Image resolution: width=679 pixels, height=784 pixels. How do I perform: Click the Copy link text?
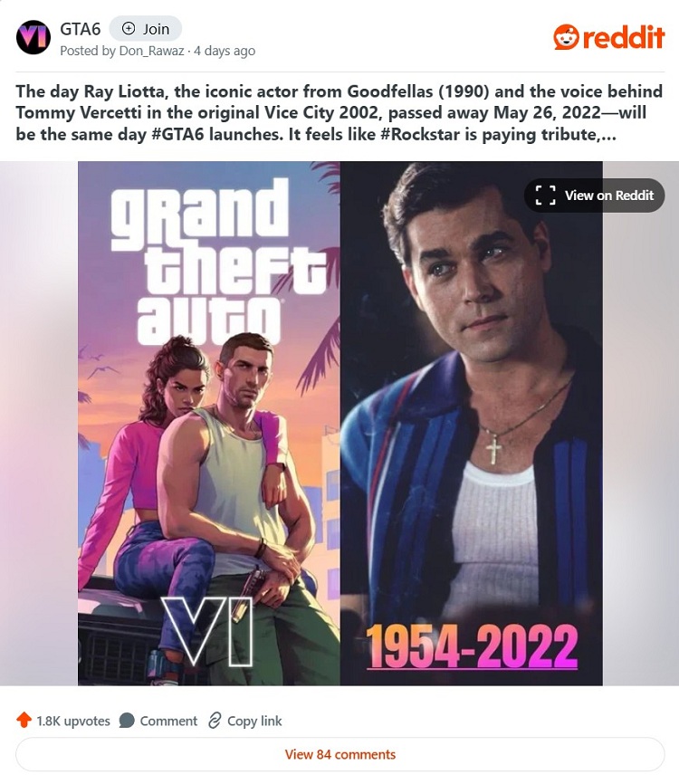click(254, 721)
